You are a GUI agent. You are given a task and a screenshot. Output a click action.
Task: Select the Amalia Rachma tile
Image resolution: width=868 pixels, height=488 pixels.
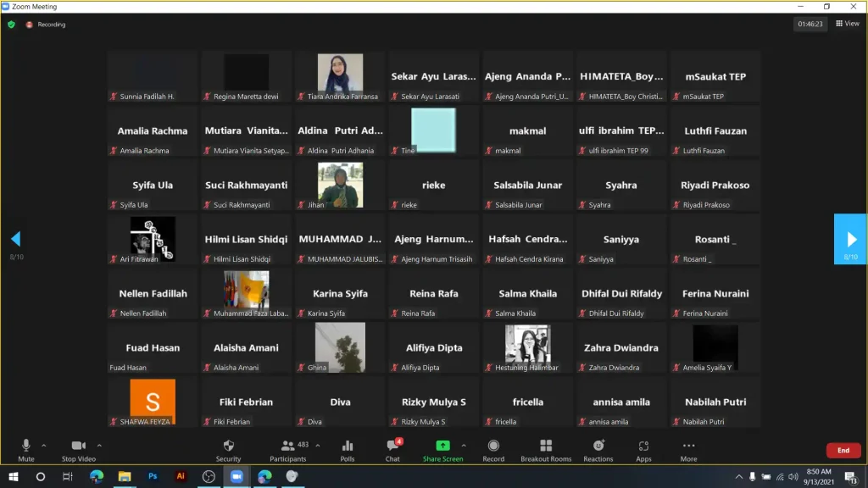coord(153,131)
